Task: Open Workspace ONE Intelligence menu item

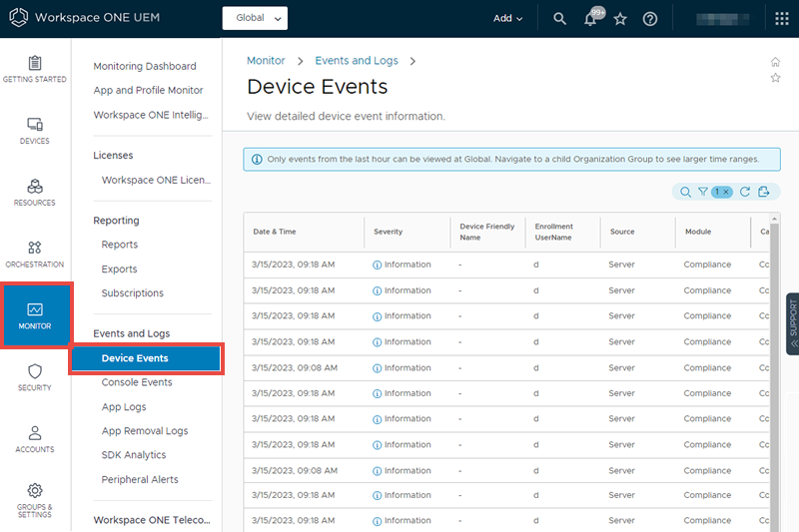Action: pos(151,115)
